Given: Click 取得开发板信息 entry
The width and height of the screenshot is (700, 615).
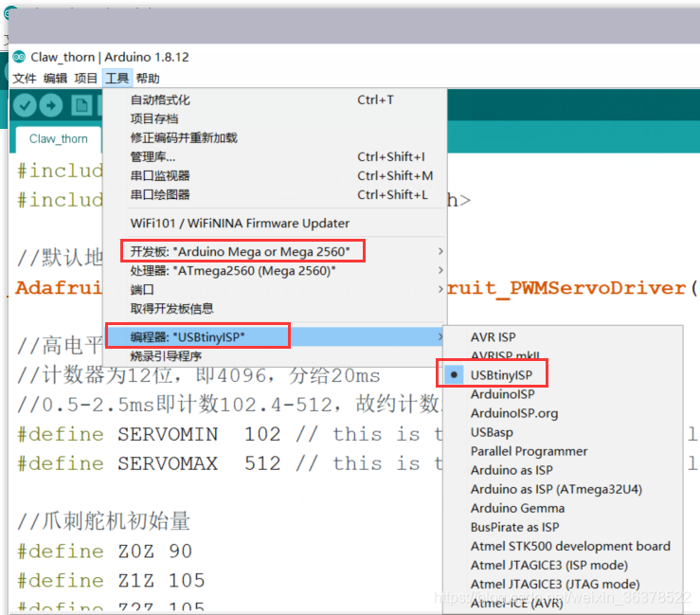Looking at the screenshot, I should 275,309.
